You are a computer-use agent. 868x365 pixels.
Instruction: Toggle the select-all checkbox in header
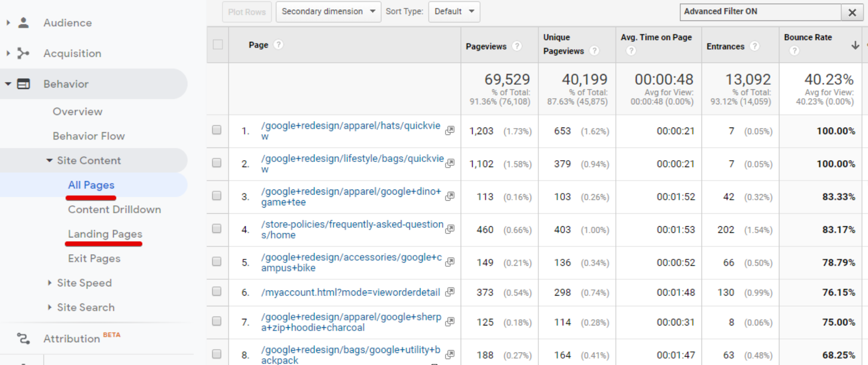[x=218, y=45]
